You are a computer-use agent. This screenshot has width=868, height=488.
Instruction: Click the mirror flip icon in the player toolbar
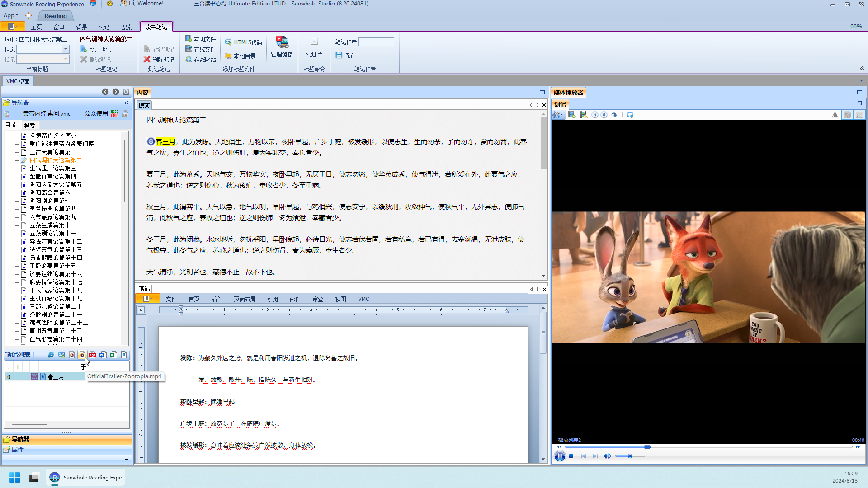click(835, 115)
